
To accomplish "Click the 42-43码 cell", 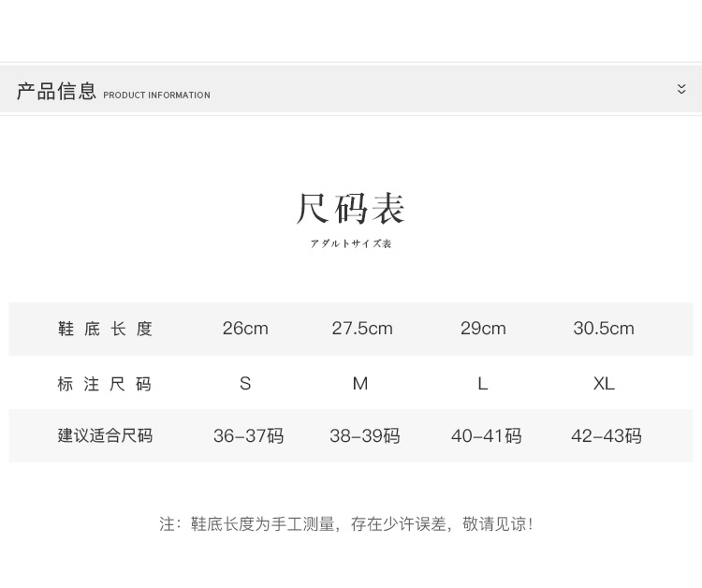I will 607,435.
